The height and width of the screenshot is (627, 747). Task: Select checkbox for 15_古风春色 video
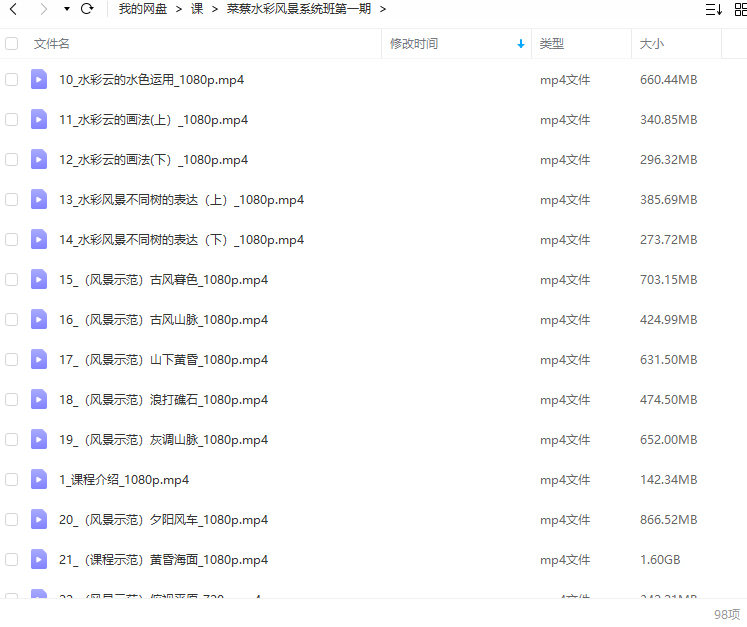tap(12, 279)
